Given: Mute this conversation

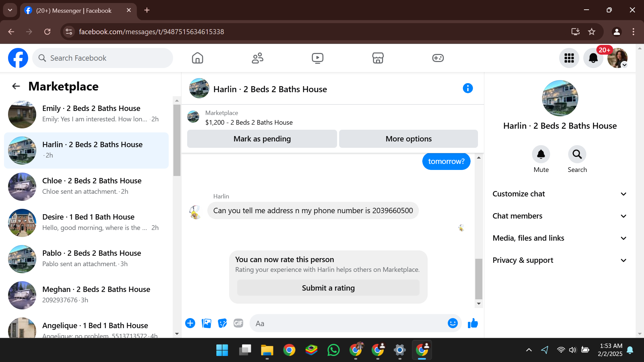Looking at the screenshot, I should tap(541, 155).
